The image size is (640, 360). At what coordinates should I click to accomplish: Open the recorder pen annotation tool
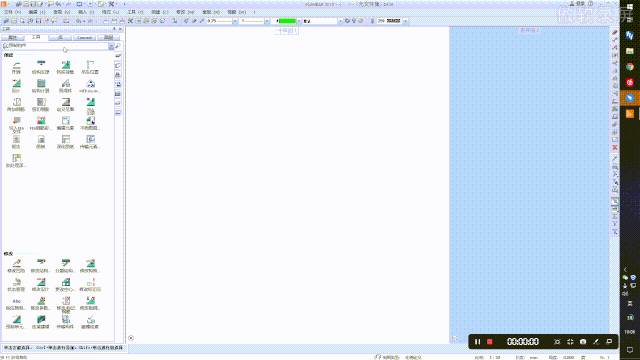pos(596,342)
